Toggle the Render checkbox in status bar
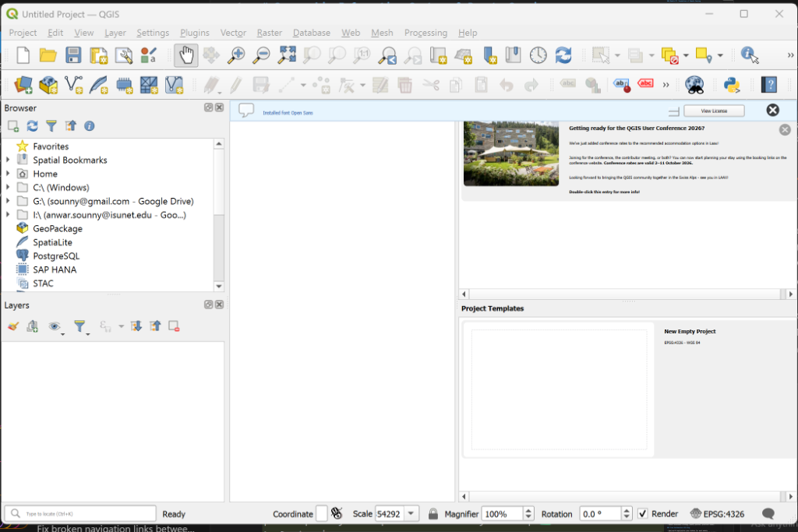 pos(643,513)
